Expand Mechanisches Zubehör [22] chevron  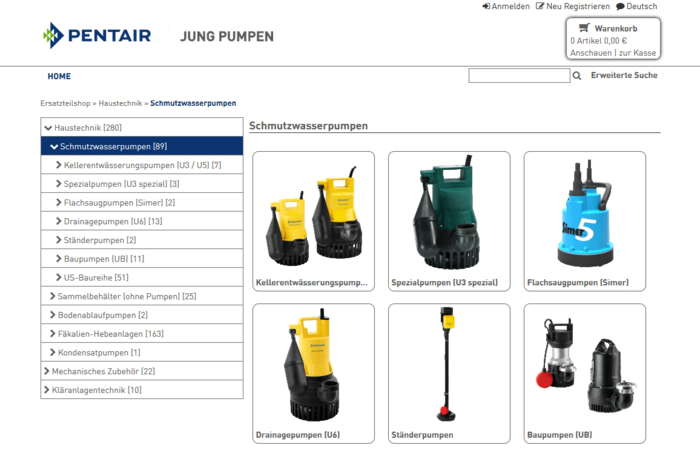(46, 371)
